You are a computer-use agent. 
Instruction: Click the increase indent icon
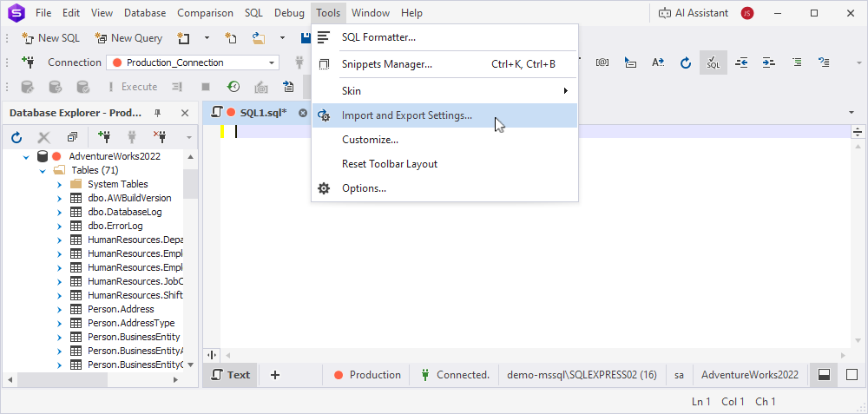coord(769,62)
